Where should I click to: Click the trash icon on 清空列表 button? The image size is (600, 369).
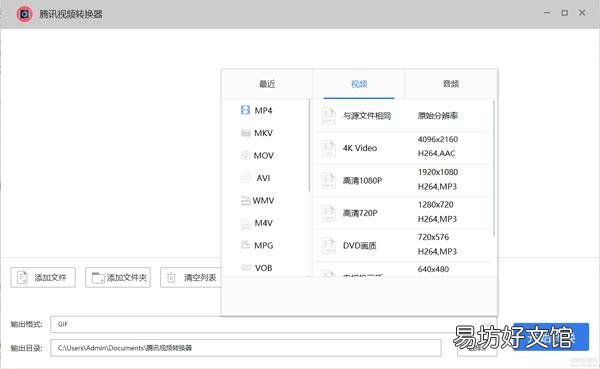click(171, 278)
